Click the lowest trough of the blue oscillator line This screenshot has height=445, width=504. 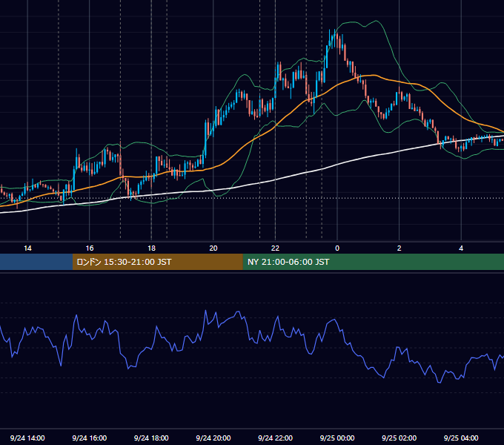click(x=439, y=382)
